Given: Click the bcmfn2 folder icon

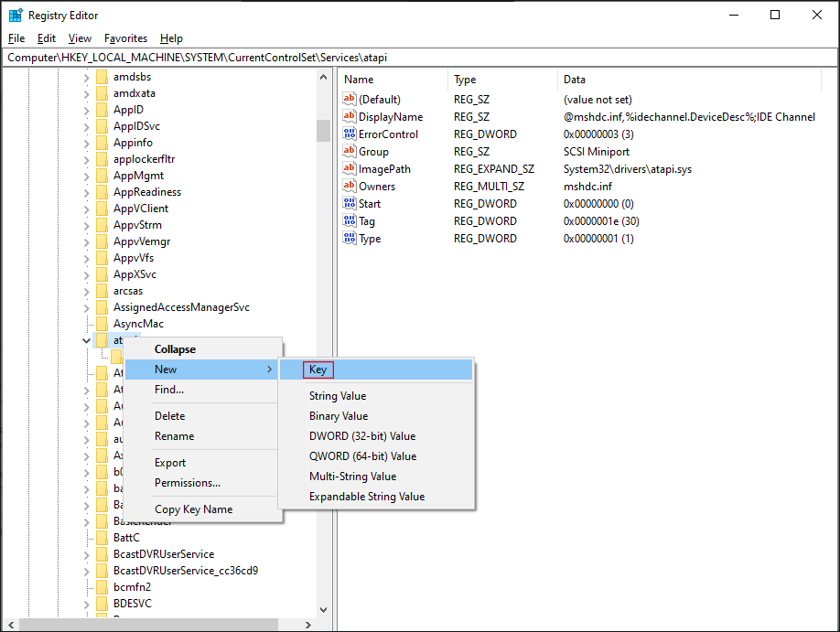Looking at the screenshot, I should [102, 587].
